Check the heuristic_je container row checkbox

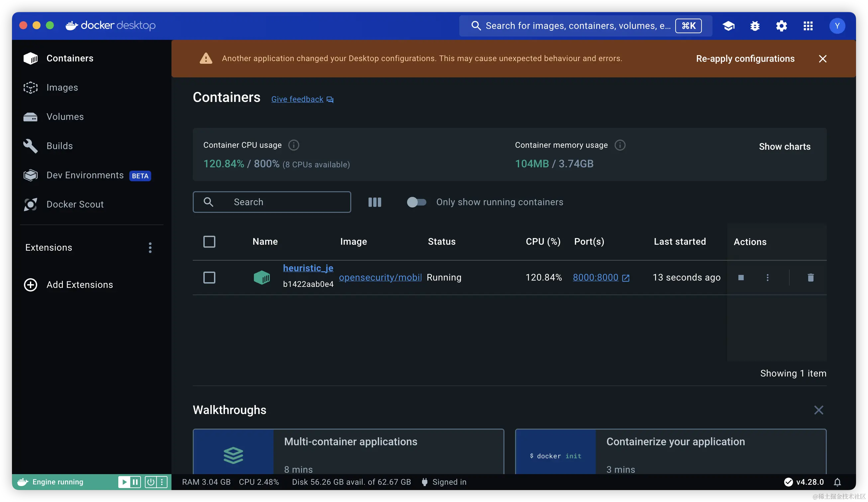pyautogui.click(x=209, y=277)
